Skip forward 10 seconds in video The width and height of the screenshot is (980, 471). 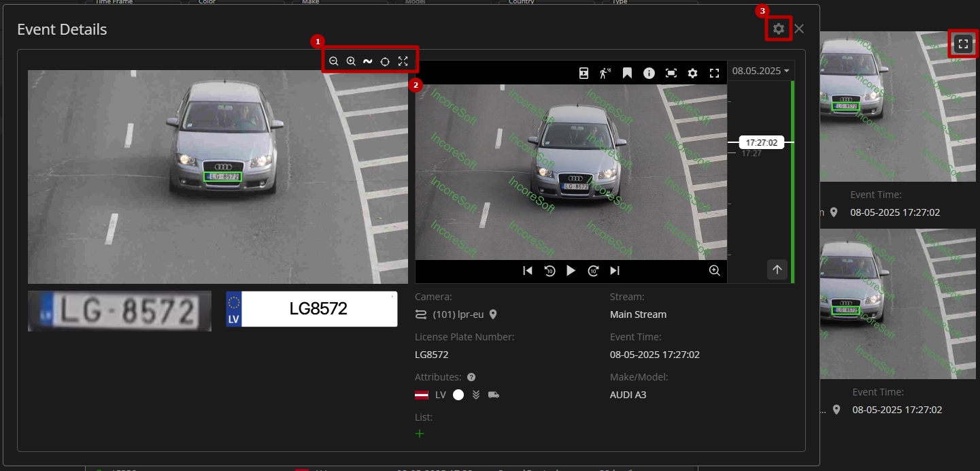pos(593,270)
